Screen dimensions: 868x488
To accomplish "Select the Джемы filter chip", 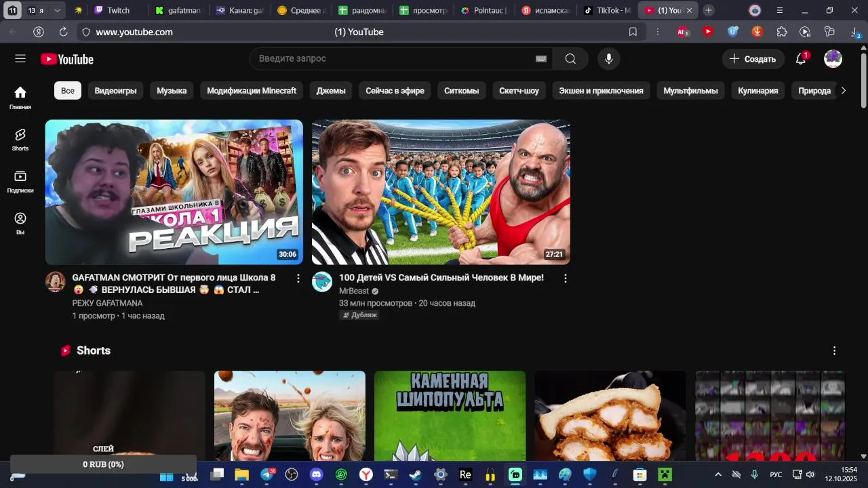I will [x=331, y=91].
